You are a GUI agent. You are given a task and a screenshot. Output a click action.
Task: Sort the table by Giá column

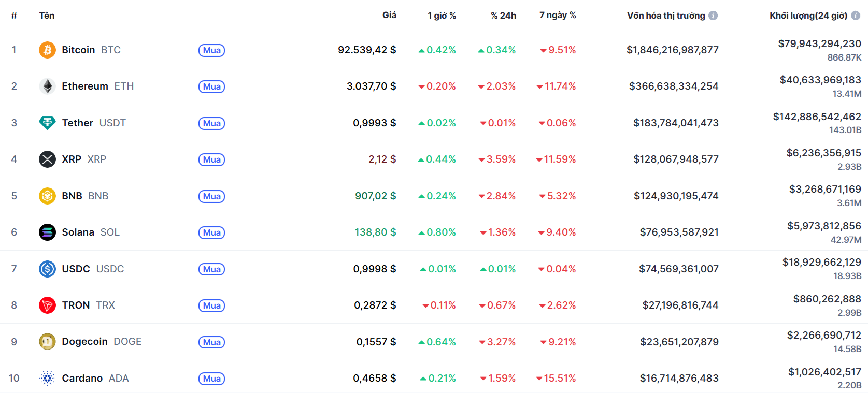(x=389, y=16)
